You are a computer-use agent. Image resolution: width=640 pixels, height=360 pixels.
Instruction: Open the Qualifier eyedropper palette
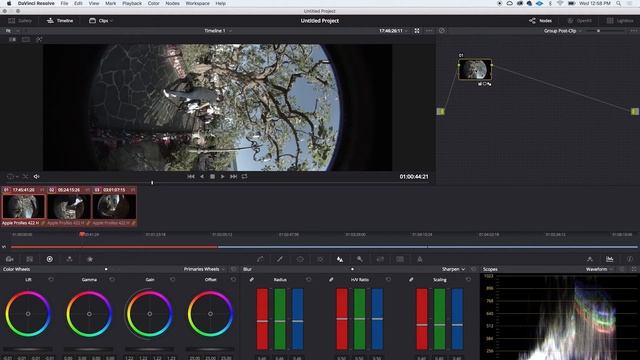280,259
